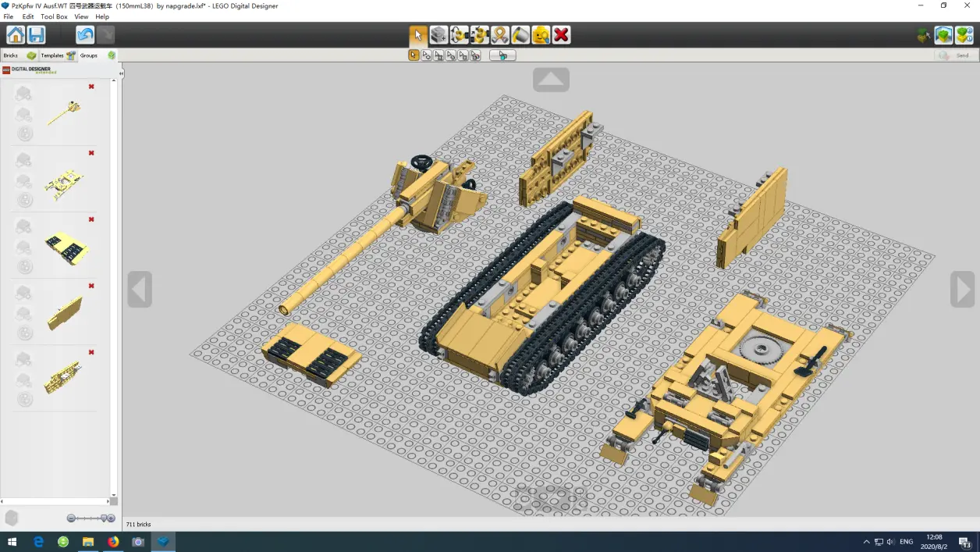Activate the Selection arrow tool
Viewport: 980px width, 552px height.
(418, 35)
